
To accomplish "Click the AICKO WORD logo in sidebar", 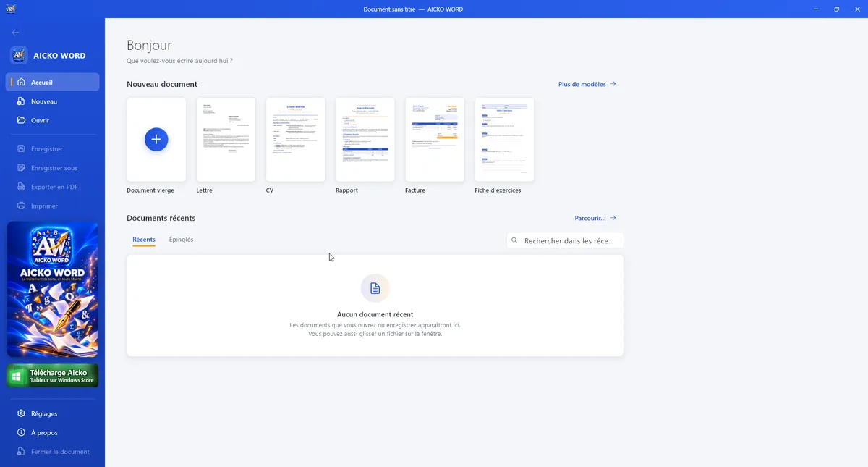I will tap(19, 55).
